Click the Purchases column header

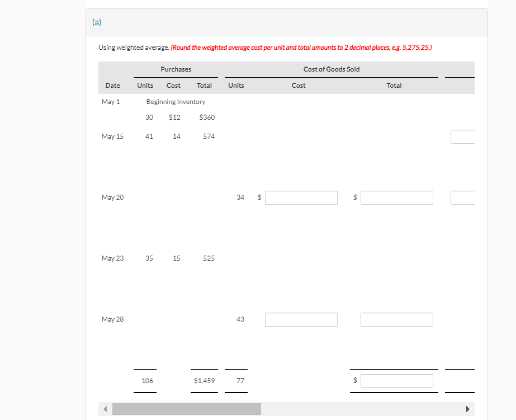(176, 69)
